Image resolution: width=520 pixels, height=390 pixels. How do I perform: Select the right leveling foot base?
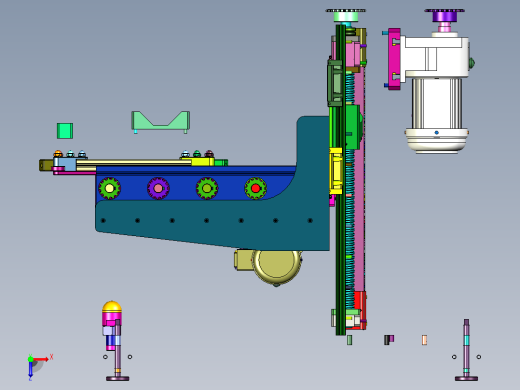(466, 378)
